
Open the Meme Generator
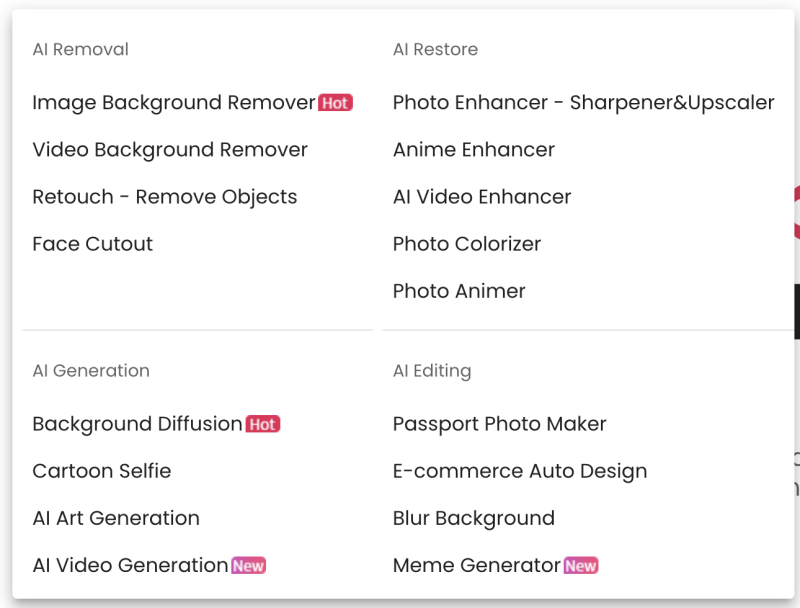click(476, 565)
